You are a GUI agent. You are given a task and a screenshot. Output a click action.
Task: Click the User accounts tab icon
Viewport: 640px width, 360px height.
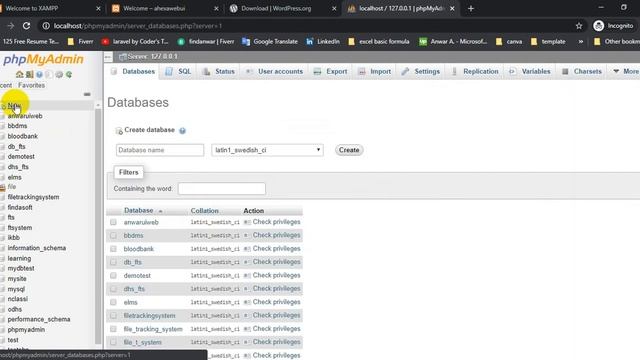coord(248,71)
